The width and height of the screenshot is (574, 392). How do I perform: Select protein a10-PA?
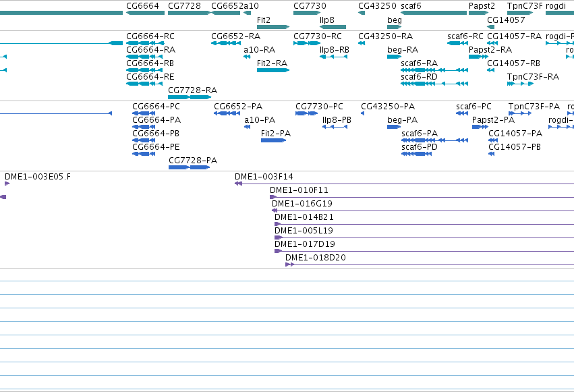(248, 127)
